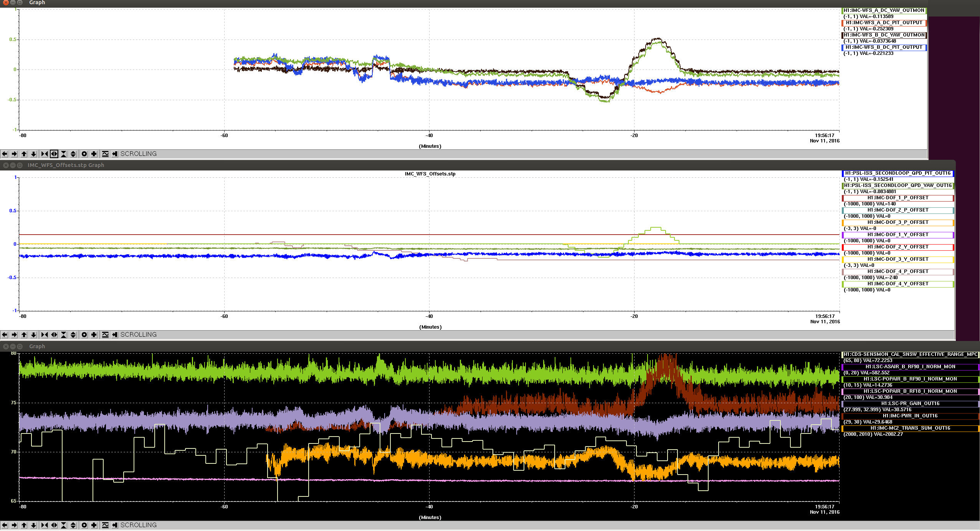Select H1:IMC-PWR_IN_OUT16 legend entry

click(911, 416)
